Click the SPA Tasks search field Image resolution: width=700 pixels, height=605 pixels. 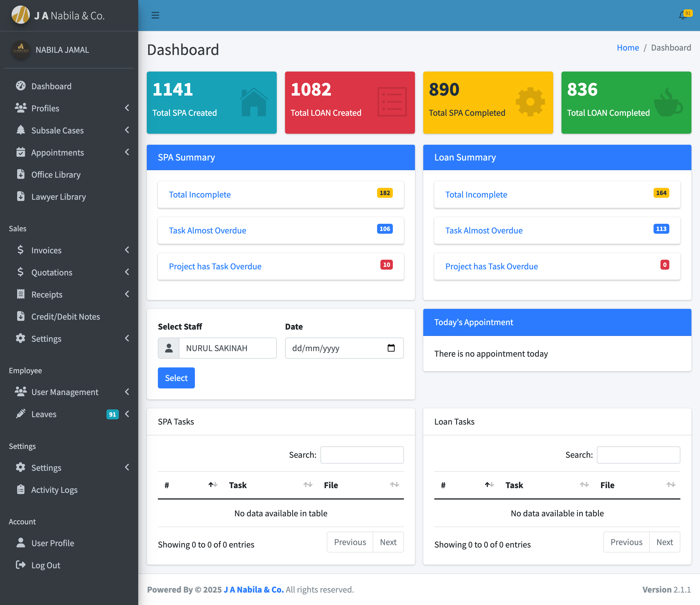point(362,455)
